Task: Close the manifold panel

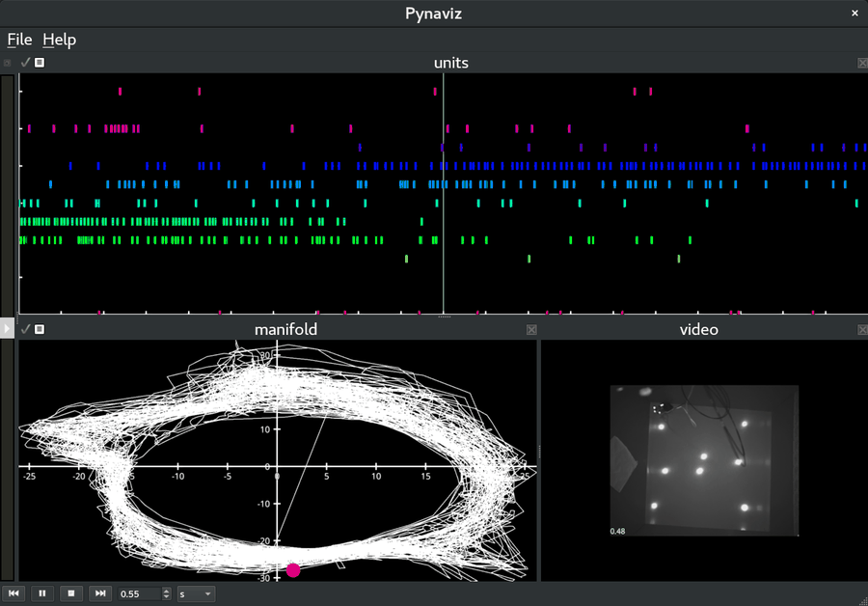Action: [x=531, y=329]
